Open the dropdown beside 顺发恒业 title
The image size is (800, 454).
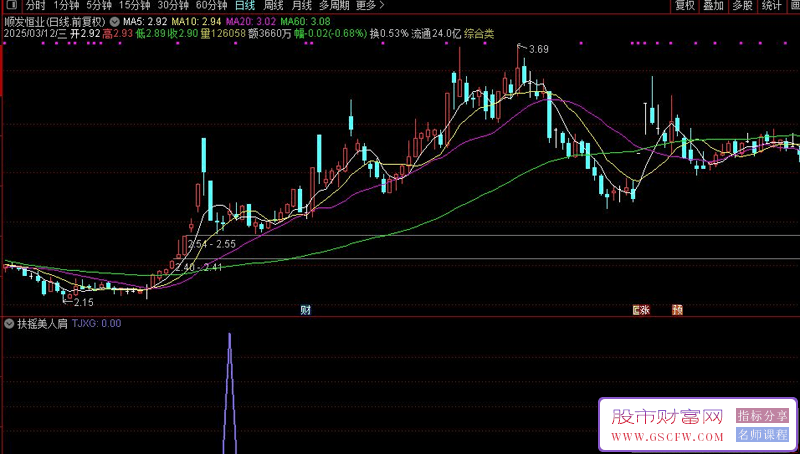coord(114,22)
